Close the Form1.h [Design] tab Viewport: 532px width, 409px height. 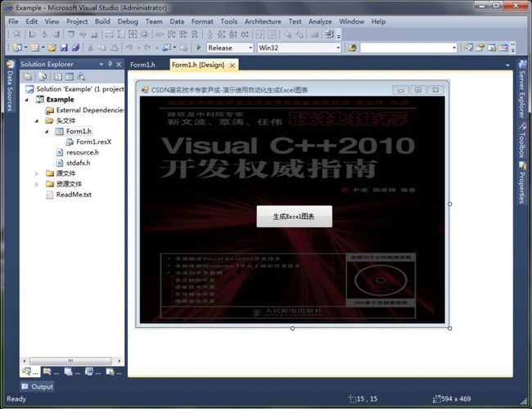(x=232, y=65)
